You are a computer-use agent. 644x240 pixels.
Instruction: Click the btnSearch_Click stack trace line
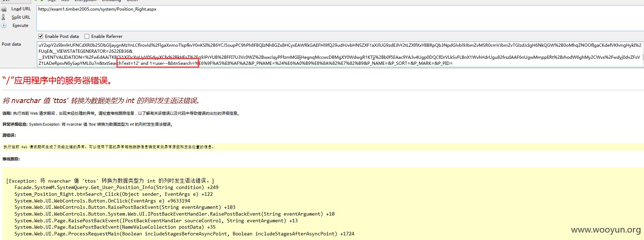tap(114, 194)
